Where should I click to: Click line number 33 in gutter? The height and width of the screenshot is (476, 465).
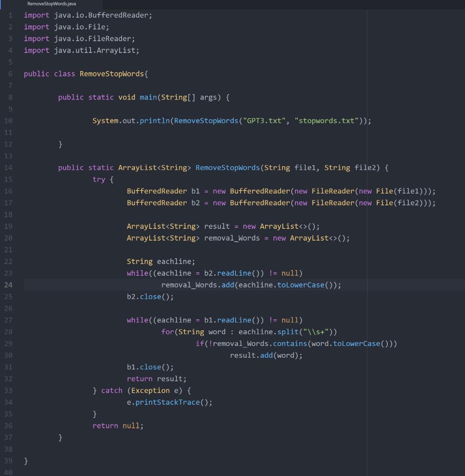point(8,390)
